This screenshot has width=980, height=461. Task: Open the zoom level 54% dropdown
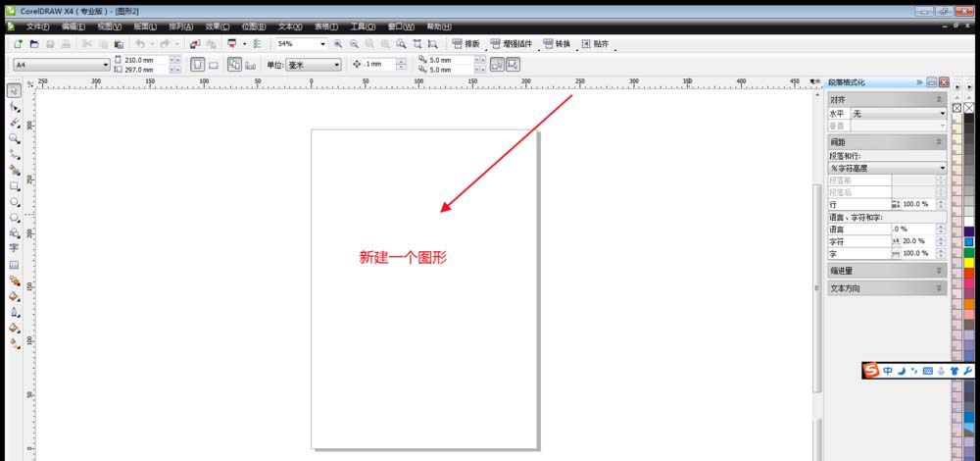[x=322, y=44]
